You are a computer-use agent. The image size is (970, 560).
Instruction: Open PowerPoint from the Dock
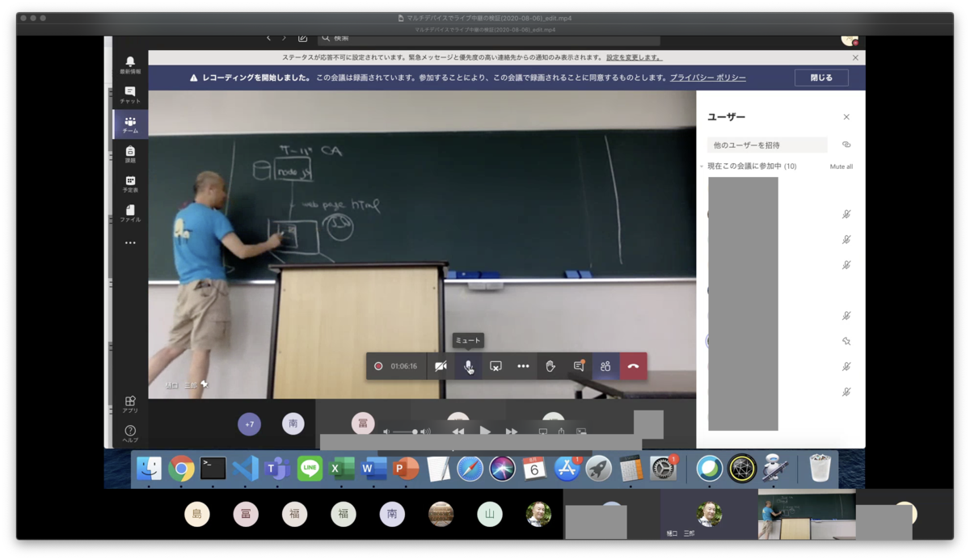[x=406, y=469]
